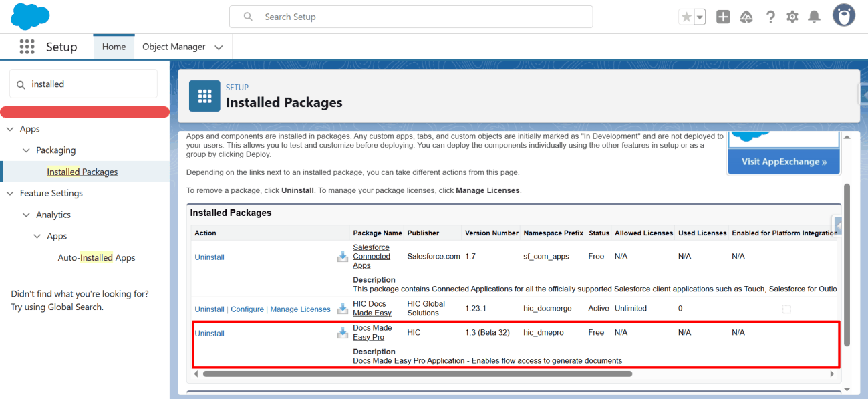Open the Help question mark icon
This screenshot has height=399, width=868.
click(x=770, y=17)
